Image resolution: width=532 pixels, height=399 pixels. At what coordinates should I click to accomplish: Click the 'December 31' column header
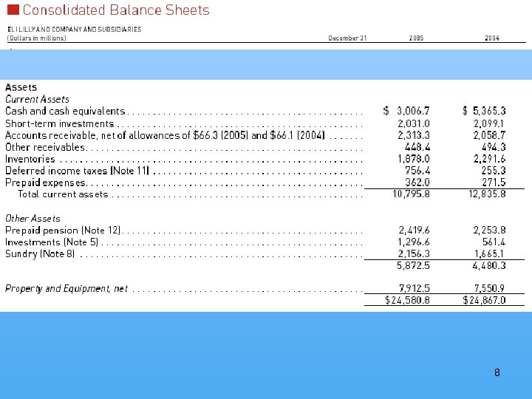pos(347,38)
